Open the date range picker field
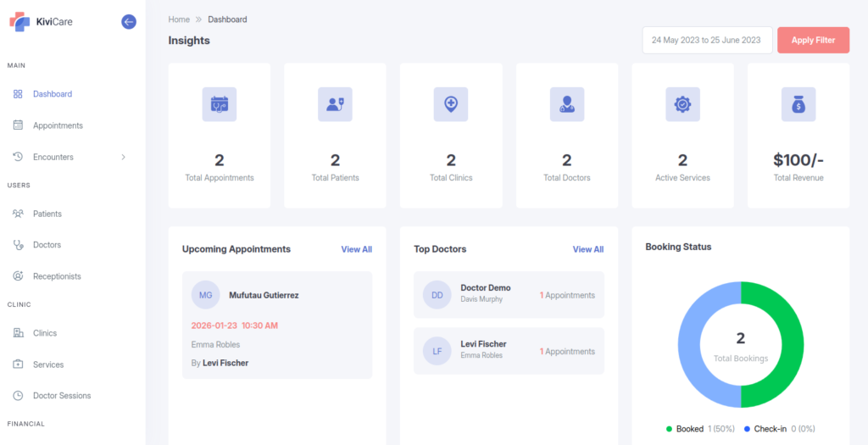Screen dimensions: 868x445 [x=707, y=40]
